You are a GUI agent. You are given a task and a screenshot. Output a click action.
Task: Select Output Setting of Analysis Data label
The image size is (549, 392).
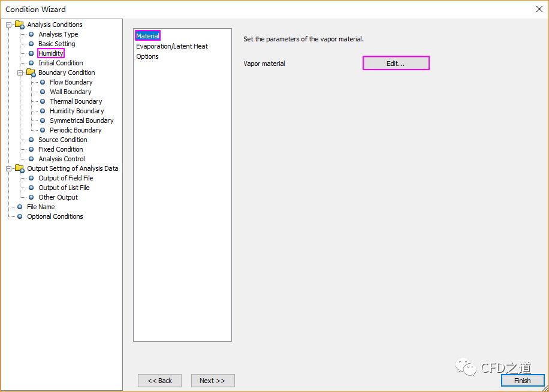coord(73,168)
